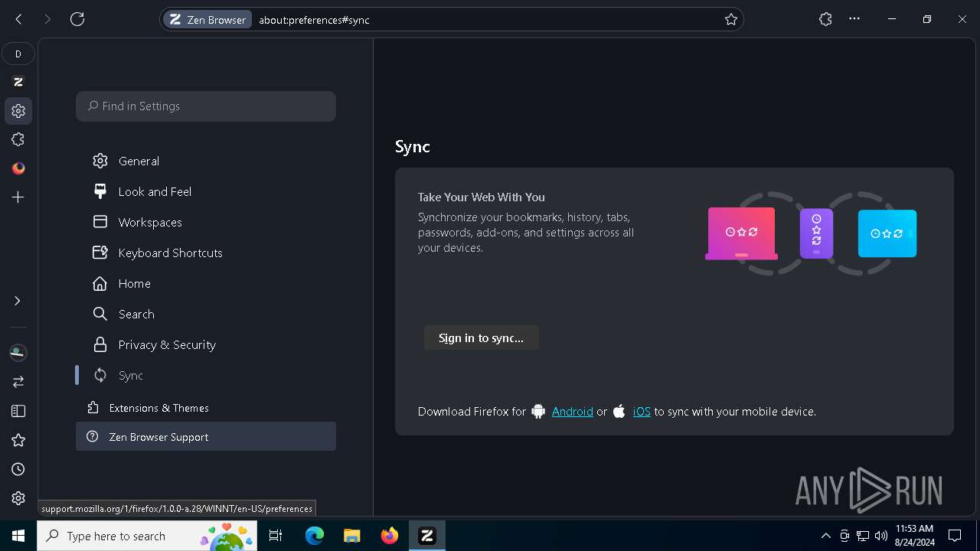Screen dimensions: 980x551
Task: Click the Sign in to sync button
Action: tap(482, 338)
